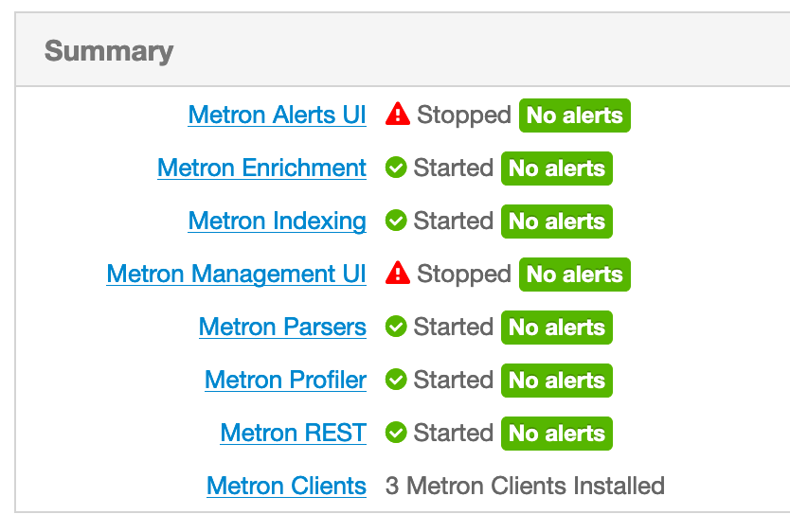Click the Summary panel heading
This screenshot has width=790, height=532.
click(109, 51)
